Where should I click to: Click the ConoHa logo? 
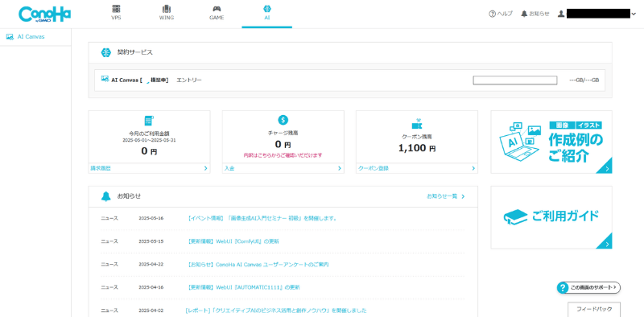pos(44,14)
